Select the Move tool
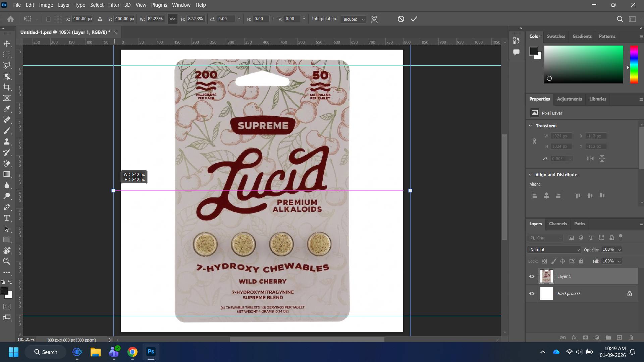The width and height of the screenshot is (644, 362). tap(7, 44)
